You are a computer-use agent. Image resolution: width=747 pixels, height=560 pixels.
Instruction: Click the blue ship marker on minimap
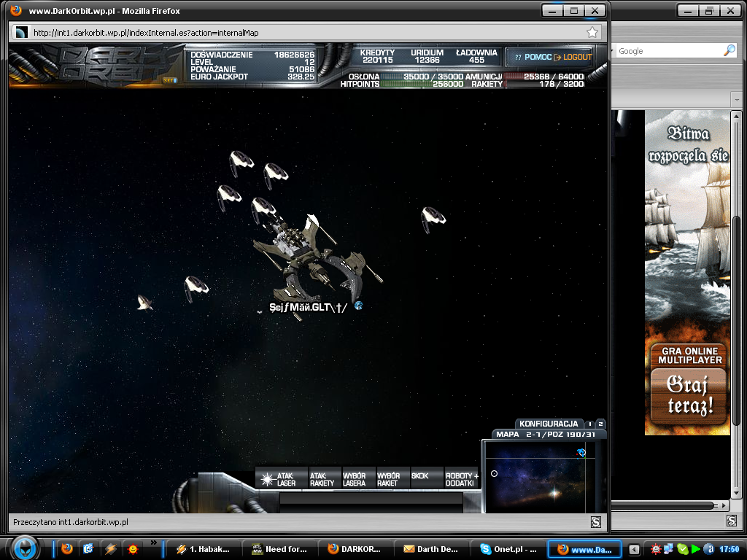pos(581,452)
